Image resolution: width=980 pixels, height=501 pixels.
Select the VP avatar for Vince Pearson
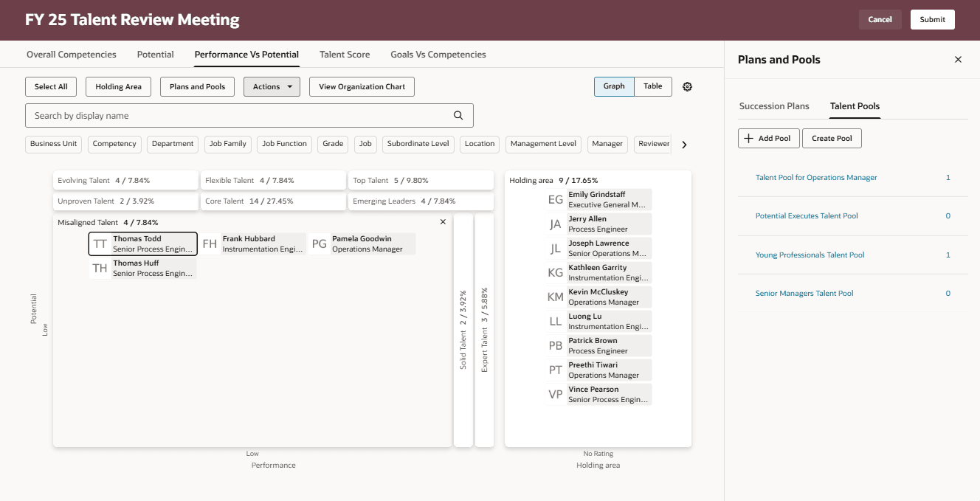tap(556, 394)
